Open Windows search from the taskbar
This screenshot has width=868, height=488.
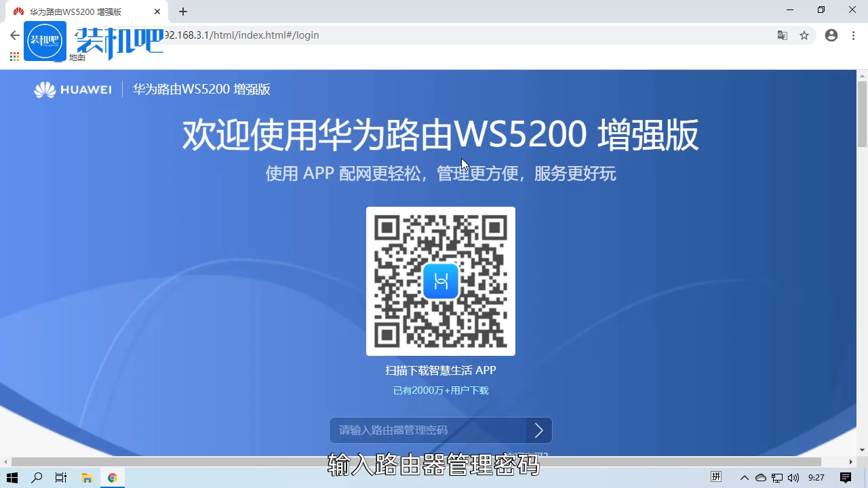tap(37, 477)
